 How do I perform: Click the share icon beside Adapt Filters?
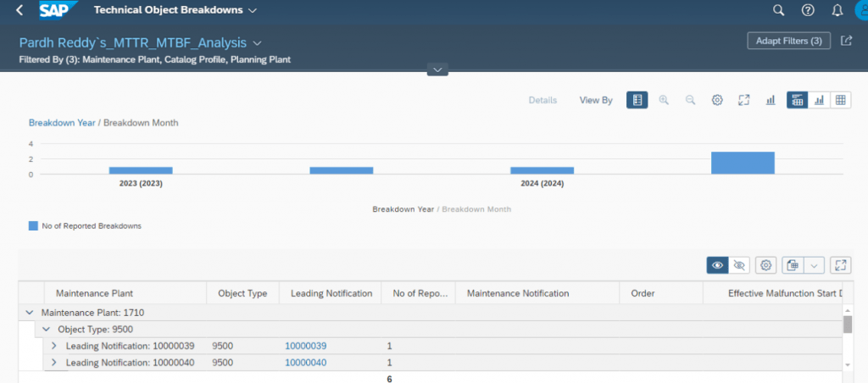[x=846, y=41]
